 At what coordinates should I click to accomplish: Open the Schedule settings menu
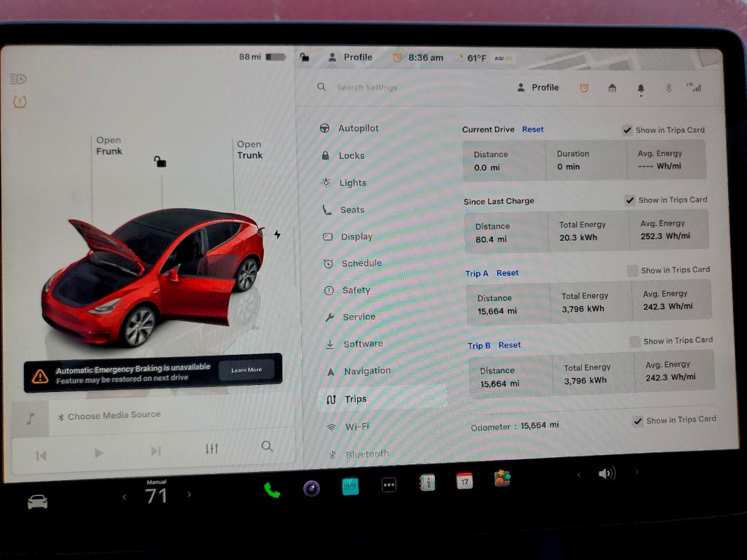[x=353, y=264]
